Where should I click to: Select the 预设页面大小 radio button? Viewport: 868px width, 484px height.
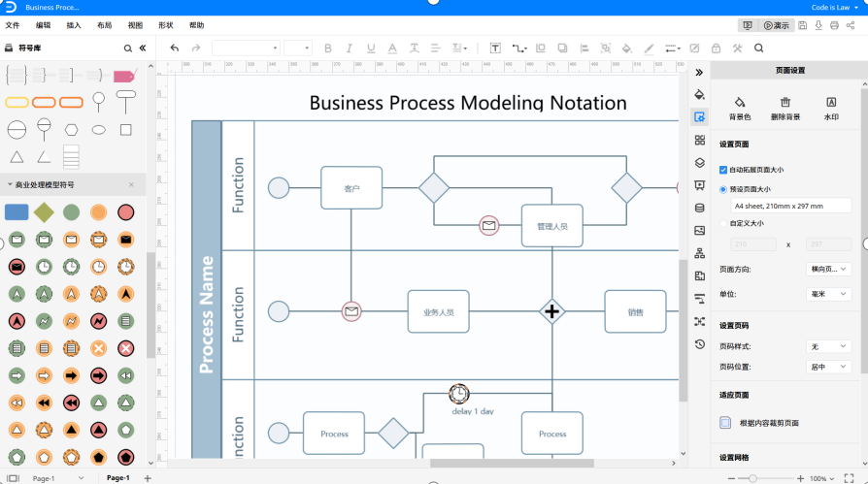point(723,189)
